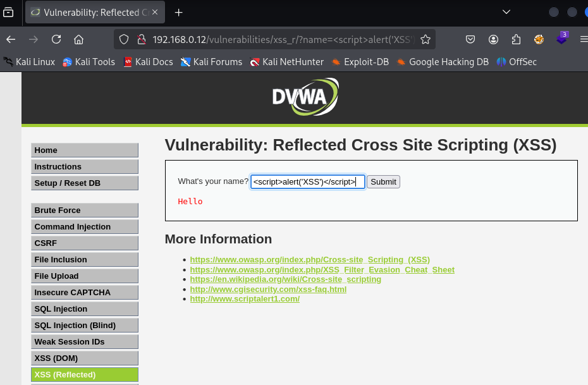The image size is (588, 385).
Task: Reload the current page
Action: [x=56, y=39]
